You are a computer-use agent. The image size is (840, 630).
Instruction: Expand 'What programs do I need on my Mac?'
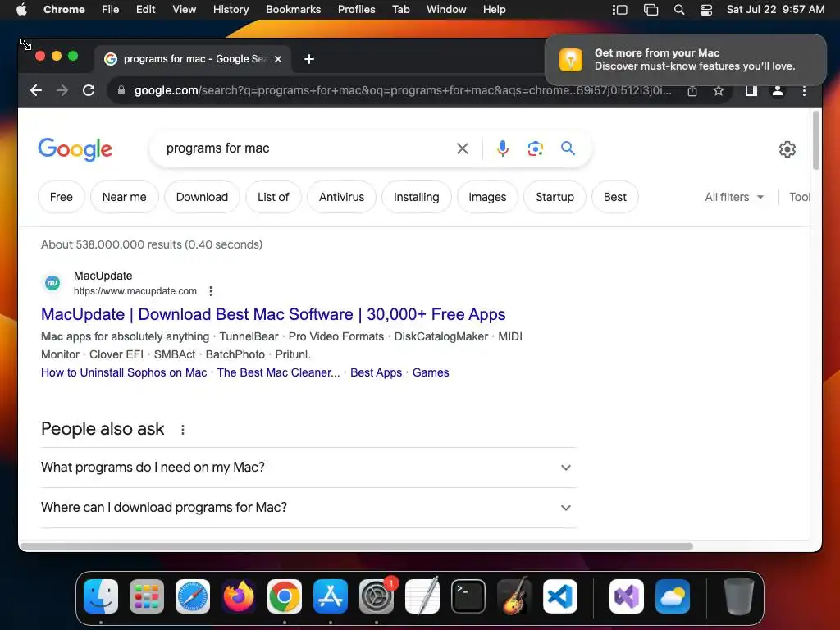click(x=308, y=467)
